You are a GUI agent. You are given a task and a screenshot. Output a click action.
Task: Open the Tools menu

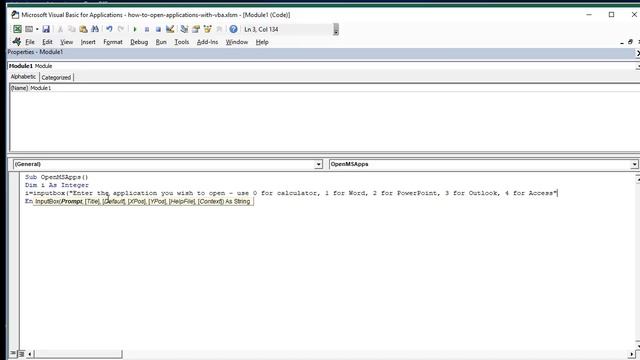[181, 42]
